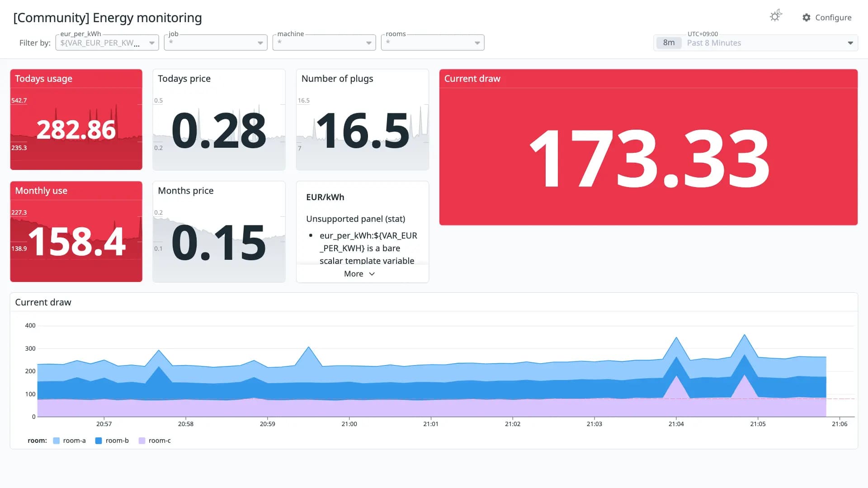Viewport: 868px width, 488px height.
Task: Select the Number of plugs panel title
Action: [x=337, y=79]
